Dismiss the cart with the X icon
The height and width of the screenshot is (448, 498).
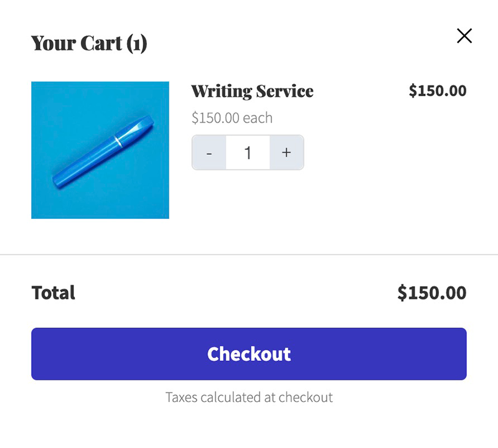464,36
